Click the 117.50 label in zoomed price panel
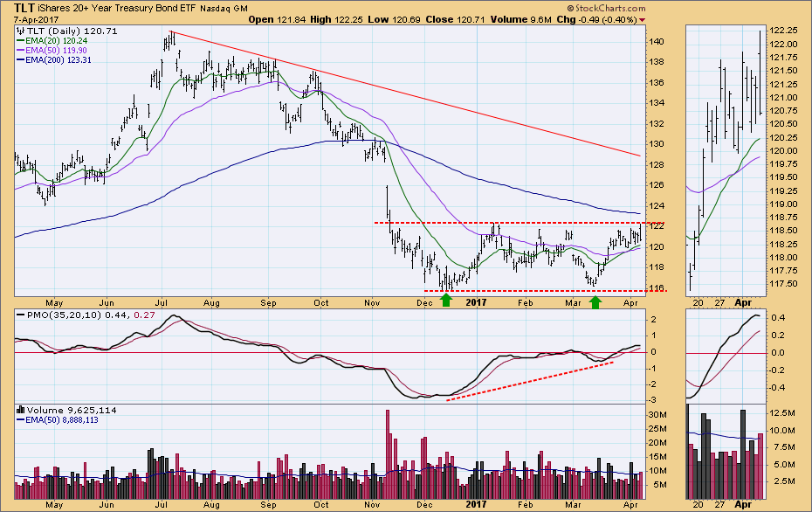 [x=783, y=284]
